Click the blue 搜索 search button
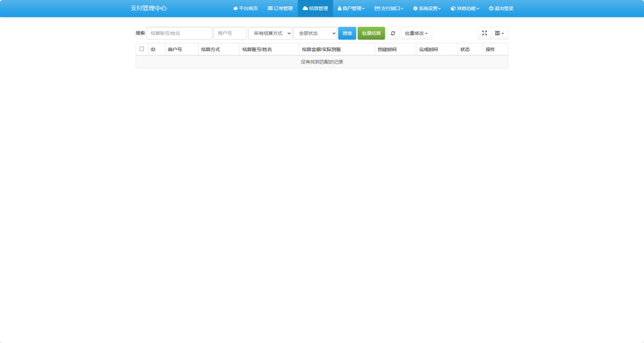644x343 pixels. [347, 33]
